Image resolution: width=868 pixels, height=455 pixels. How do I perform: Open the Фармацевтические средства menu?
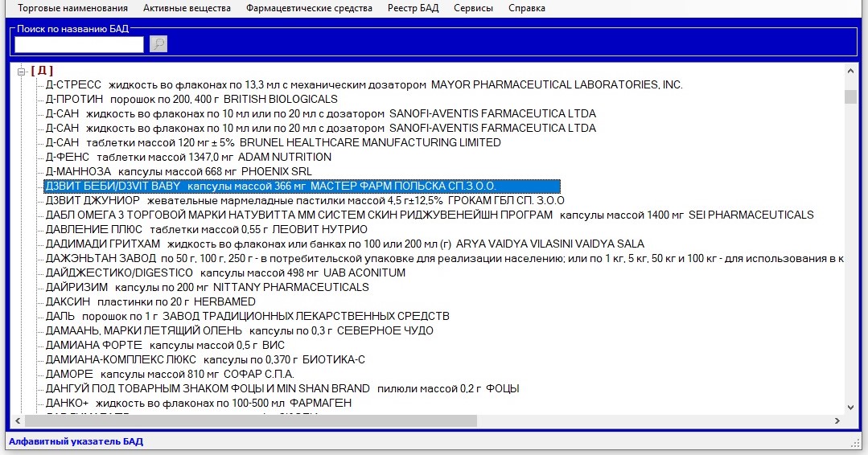(309, 8)
